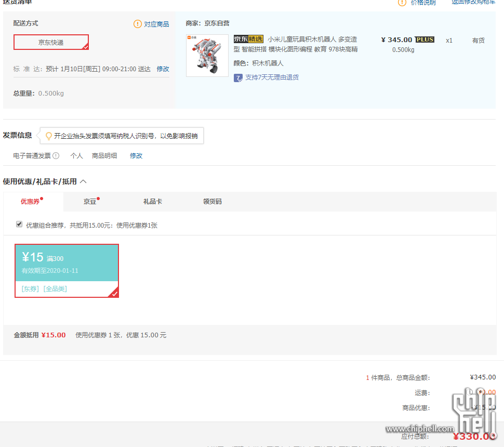Click the info icon next to 电子普通发票
This screenshot has width=504, height=447.
pos(56,155)
